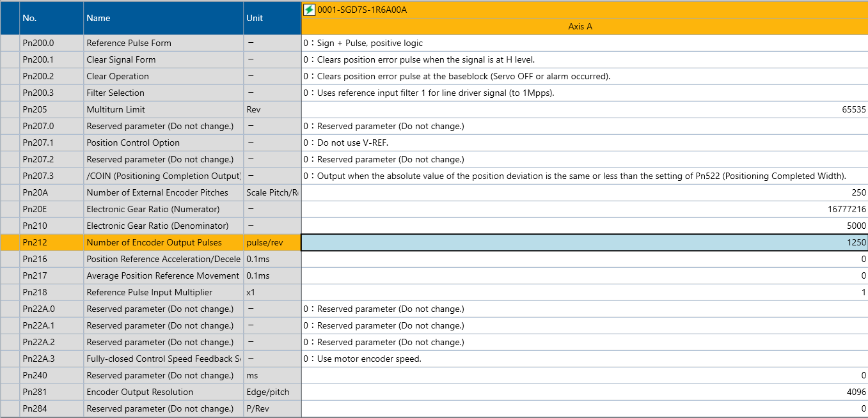Click the Pn281 Encoder Output Resolution value
Screen dimensions: 868x418
(584, 392)
